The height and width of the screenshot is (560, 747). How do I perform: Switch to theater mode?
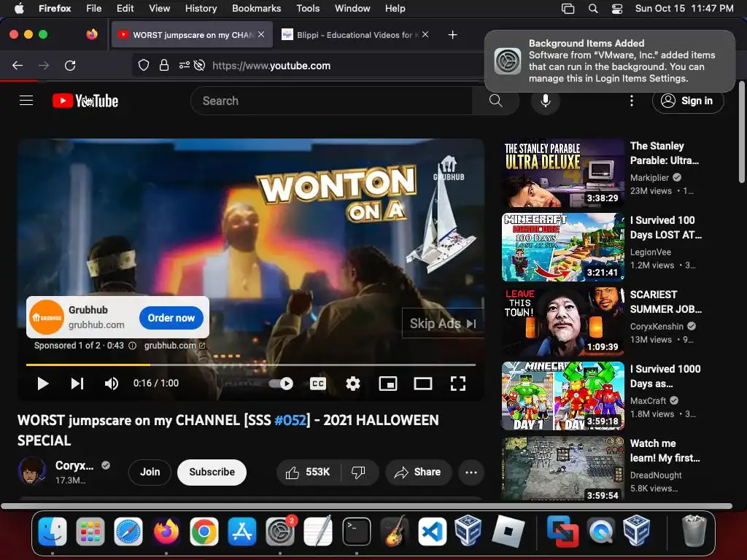[422, 384]
